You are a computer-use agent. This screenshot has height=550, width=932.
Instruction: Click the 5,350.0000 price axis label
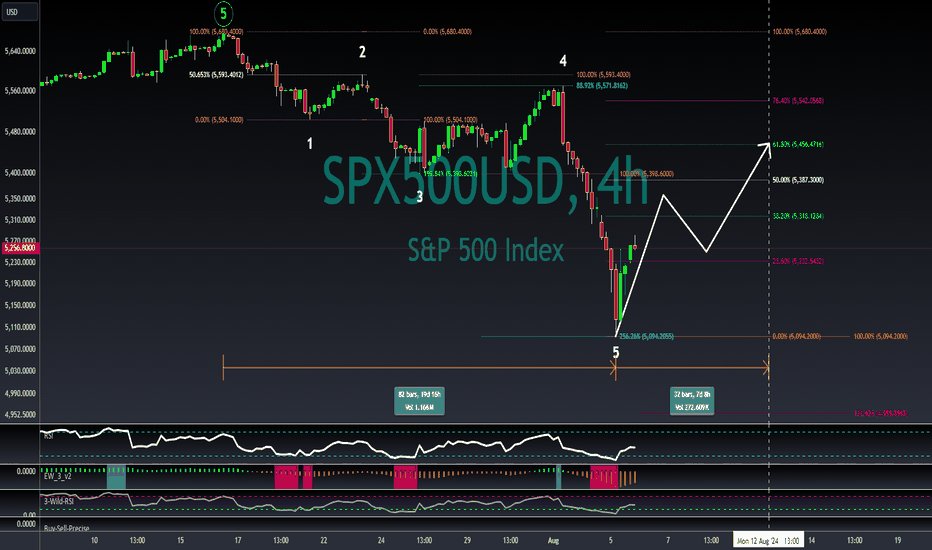pos(20,199)
